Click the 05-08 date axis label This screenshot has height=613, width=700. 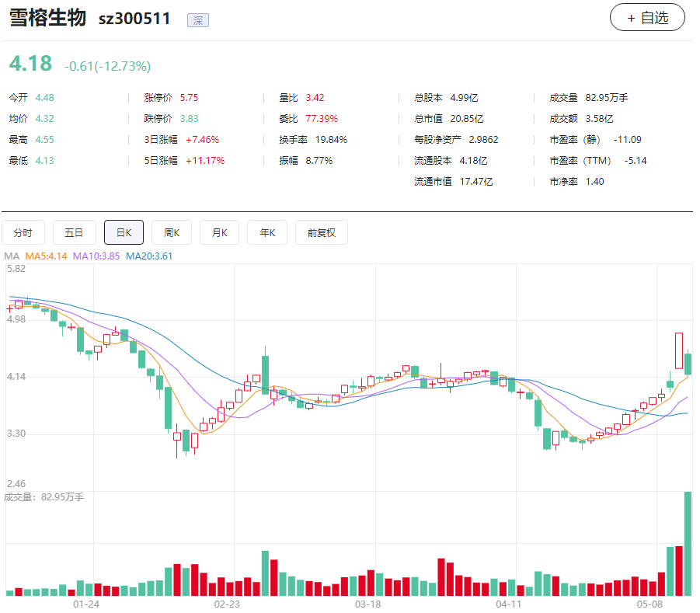650,604
